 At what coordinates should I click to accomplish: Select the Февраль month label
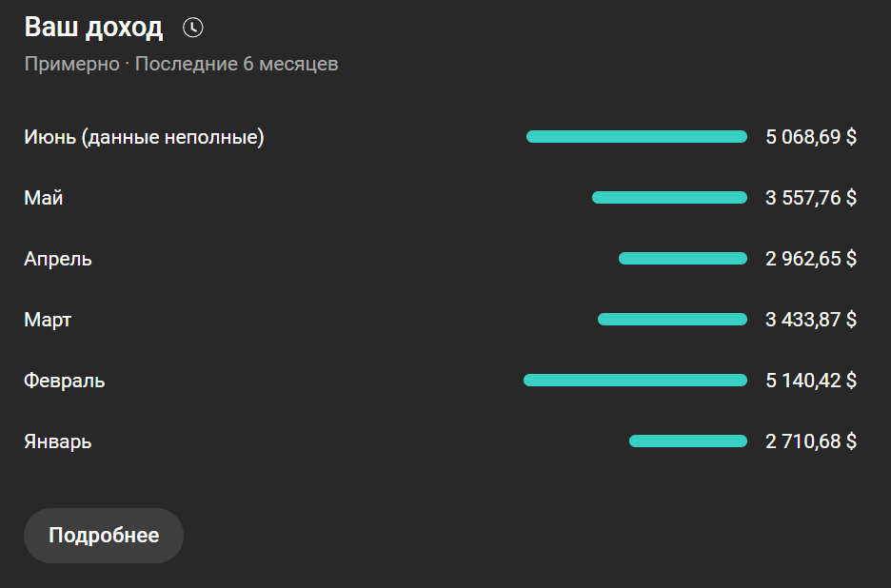[x=65, y=381]
